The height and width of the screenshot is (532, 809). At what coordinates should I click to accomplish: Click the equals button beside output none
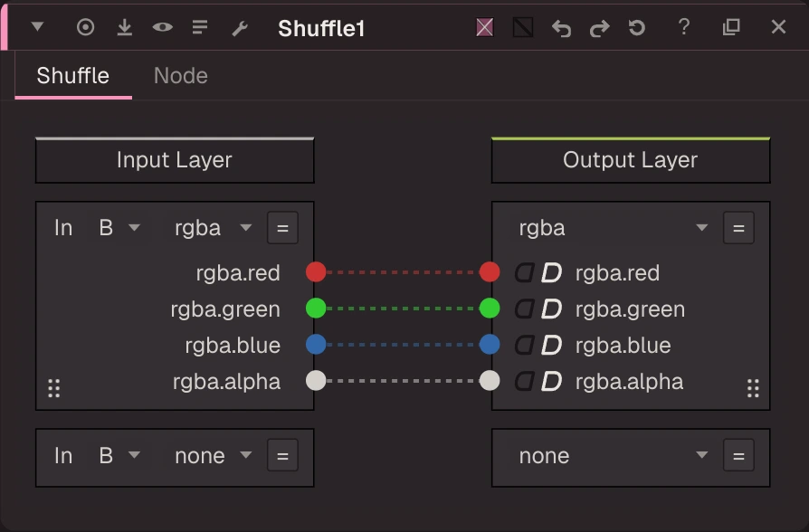738,455
